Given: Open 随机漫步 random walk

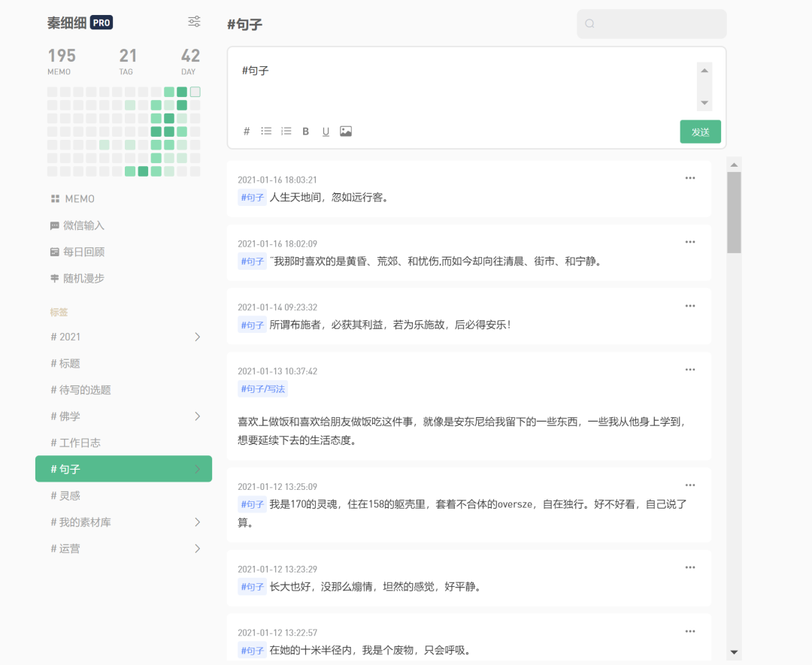Looking at the screenshot, I should click(77, 279).
